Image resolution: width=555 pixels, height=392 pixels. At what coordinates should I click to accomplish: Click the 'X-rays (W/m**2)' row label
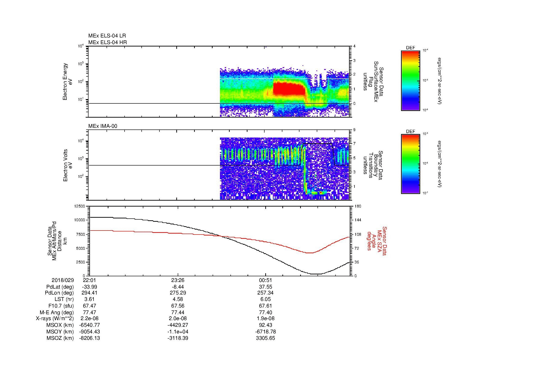tap(55, 319)
